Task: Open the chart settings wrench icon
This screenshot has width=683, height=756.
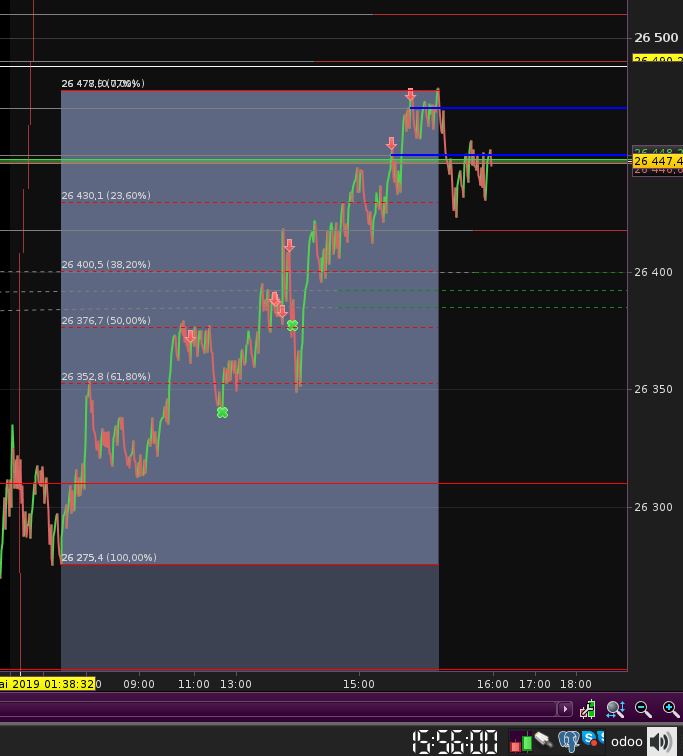Action: 588,709
